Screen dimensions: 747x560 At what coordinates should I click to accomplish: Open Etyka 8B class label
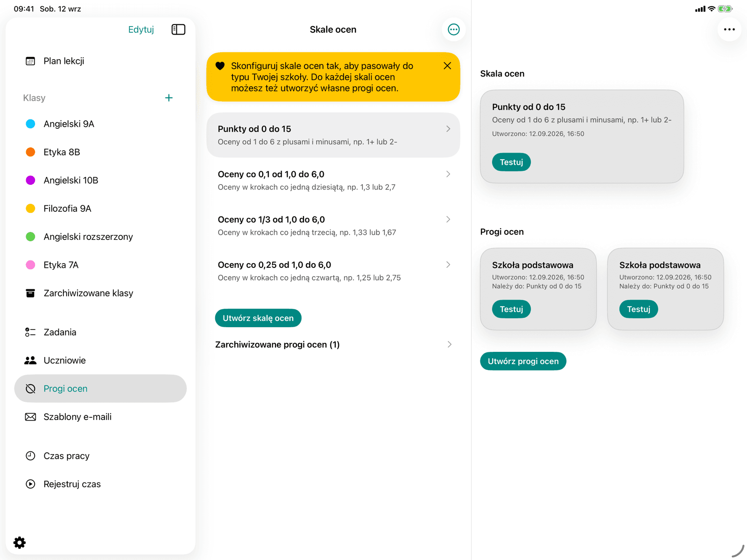click(62, 152)
